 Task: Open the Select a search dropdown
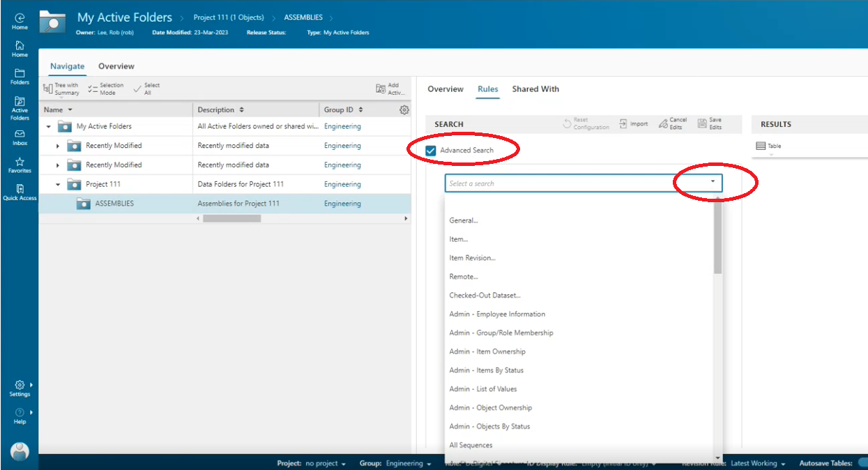pyautogui.click(x=713, y=182)
